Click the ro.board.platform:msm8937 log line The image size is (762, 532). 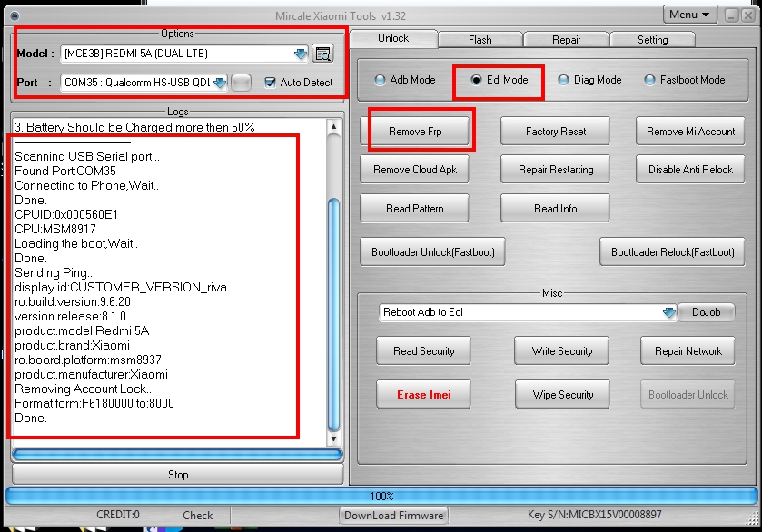pos(88,360)
